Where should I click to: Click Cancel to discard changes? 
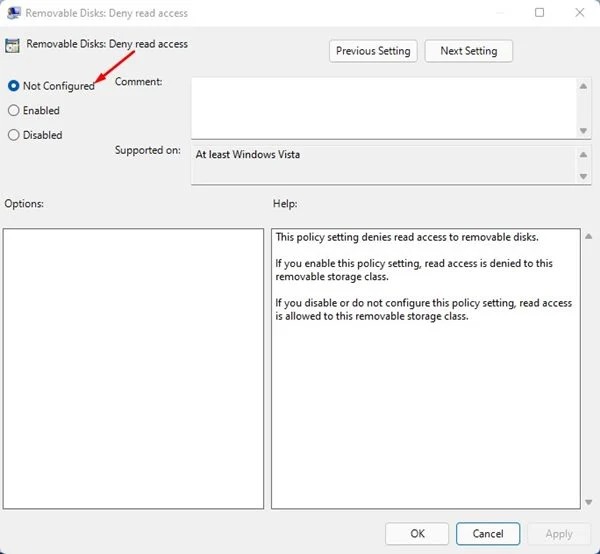(488, 533)
